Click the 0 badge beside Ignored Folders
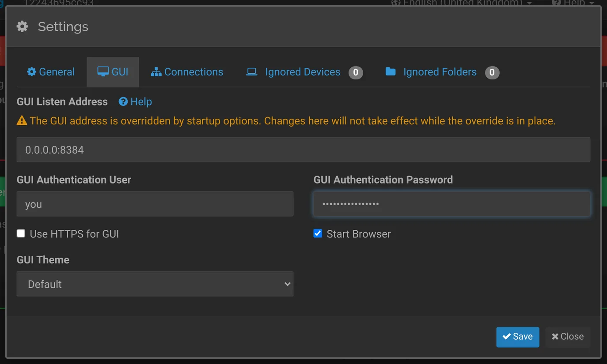The image size is (607, 364). pyautogui.click(x=492, y=72)
